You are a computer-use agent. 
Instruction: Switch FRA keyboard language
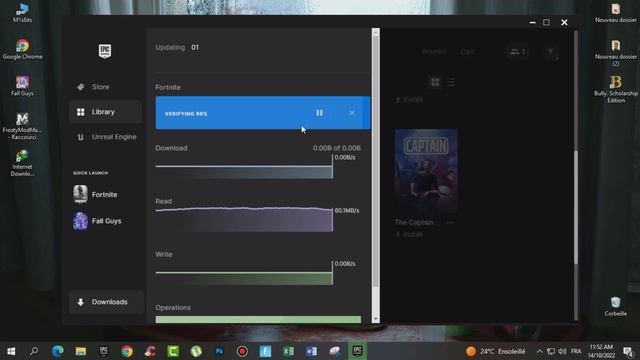tap(576, 351)
